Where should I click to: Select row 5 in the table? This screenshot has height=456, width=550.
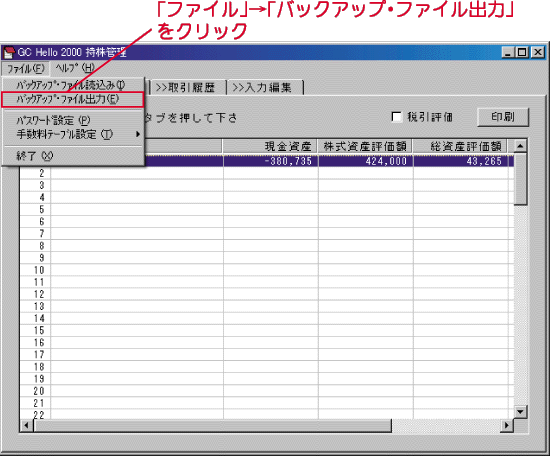coord(267,210)
